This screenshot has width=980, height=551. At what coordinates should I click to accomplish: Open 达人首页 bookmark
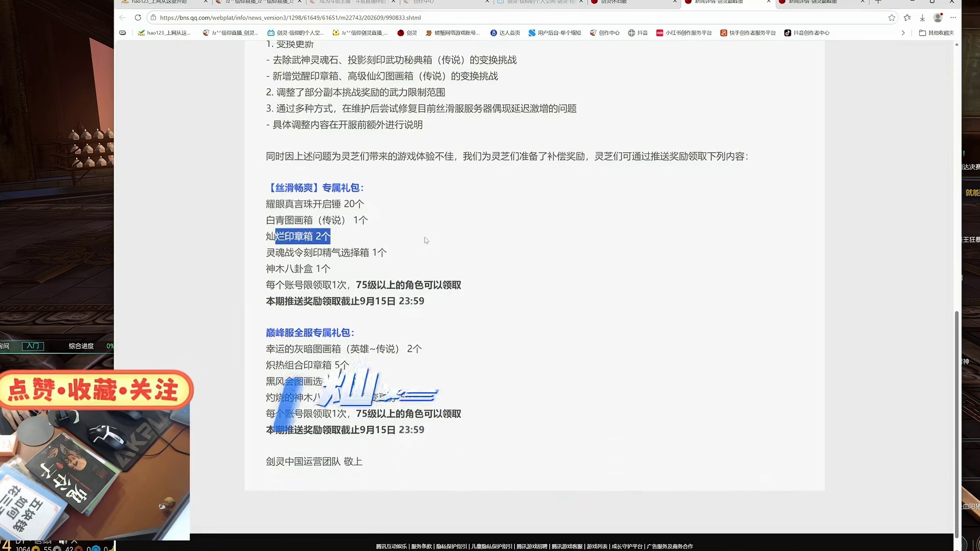click(505, 33)
